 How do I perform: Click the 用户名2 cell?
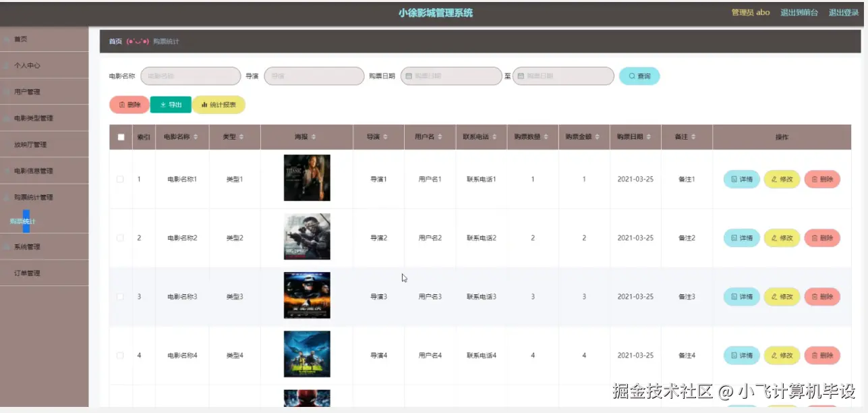click(x=430, y=238)
